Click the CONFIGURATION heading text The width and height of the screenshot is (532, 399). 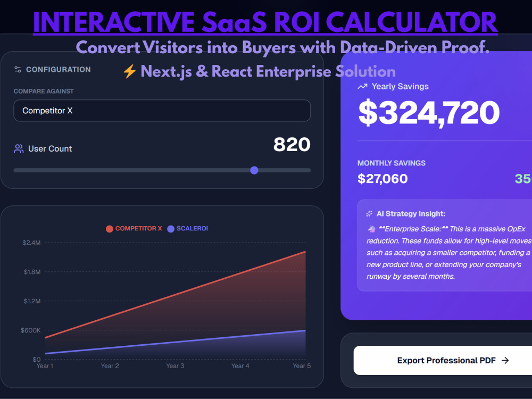(59, 70)
